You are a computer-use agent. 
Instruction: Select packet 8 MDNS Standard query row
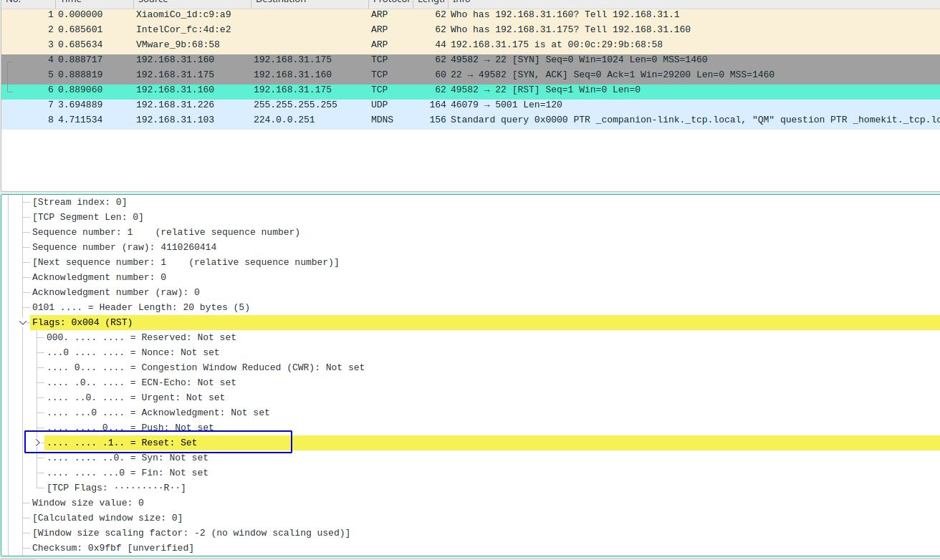click(x=470, y=120)
